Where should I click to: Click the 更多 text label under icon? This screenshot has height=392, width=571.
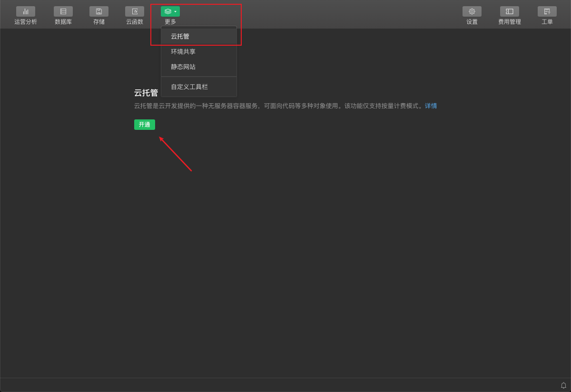(x=170, y=22)
